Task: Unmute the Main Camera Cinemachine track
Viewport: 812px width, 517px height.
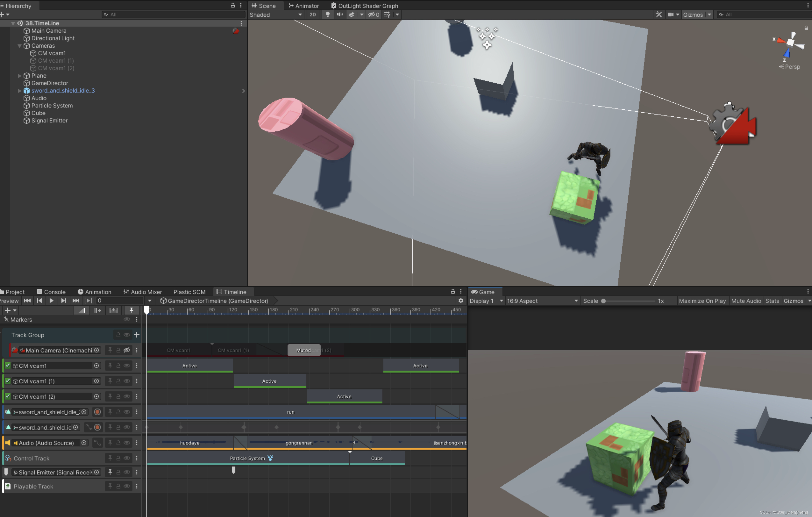Action: click(x=127, y=350)
